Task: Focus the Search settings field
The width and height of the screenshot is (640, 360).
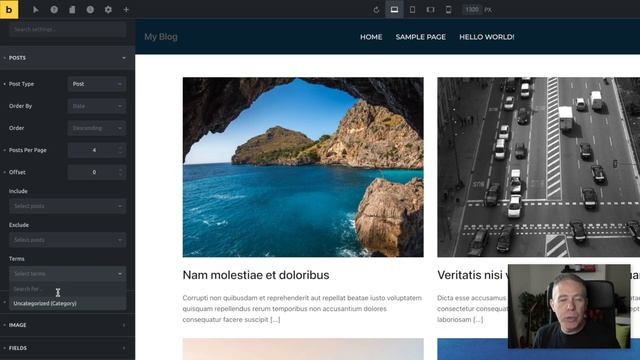Action: click(68, 29)
